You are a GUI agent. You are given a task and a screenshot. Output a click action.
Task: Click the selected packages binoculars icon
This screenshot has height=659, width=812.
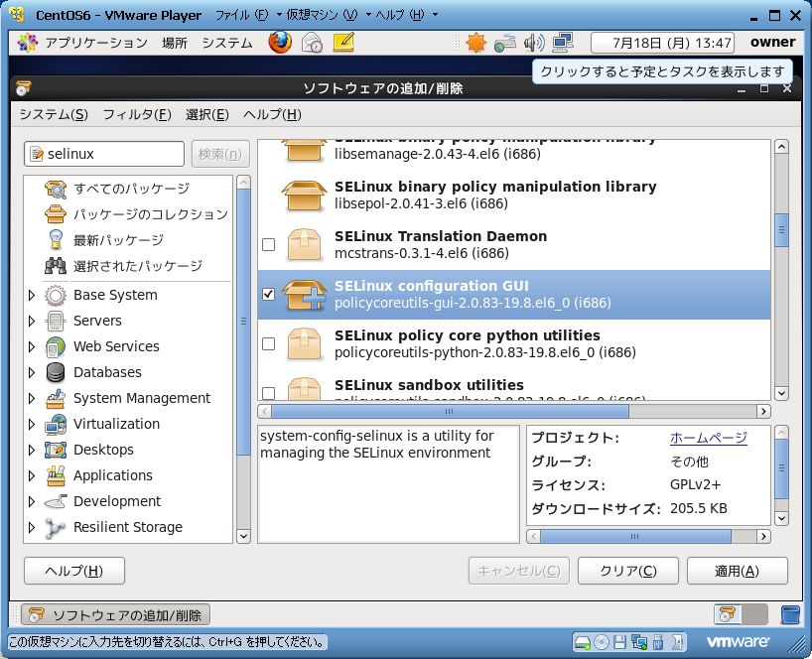(x=56, y=266)
